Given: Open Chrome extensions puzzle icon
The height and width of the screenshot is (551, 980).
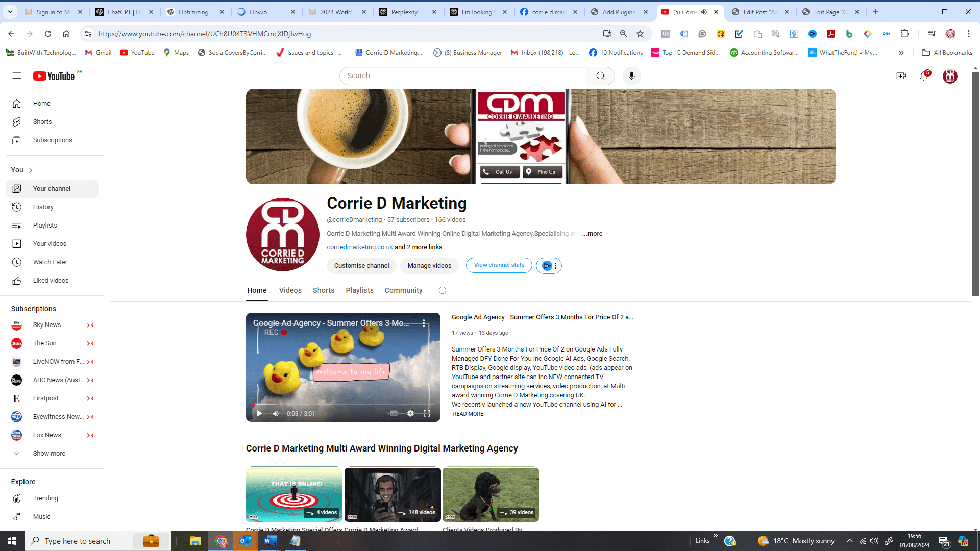Looking at the screenshot, I should pos(904,34).
